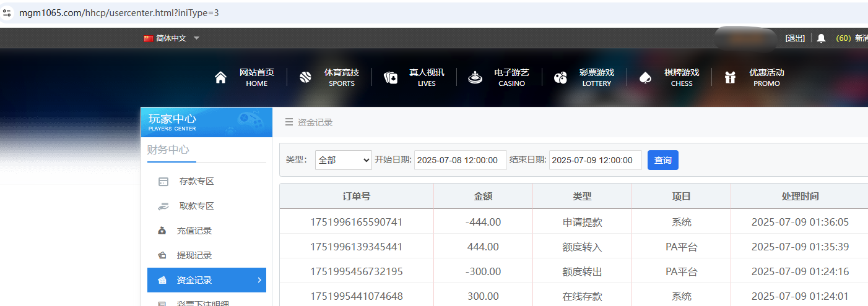Click the 退出 logout link
Image resolution: width=868 pixels, height=306 pixels.
pyautogui.click(x=795, y=38)
